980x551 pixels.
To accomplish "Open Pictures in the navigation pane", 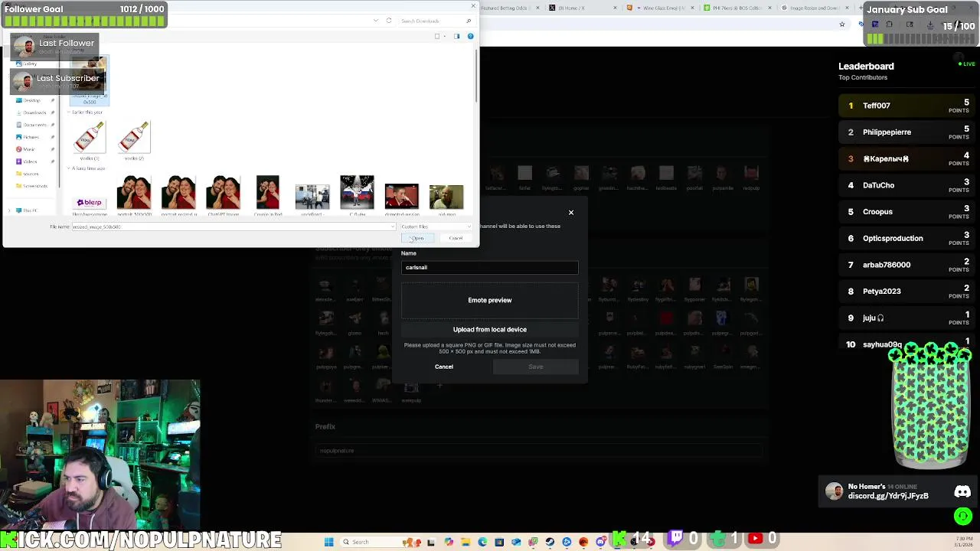I will 31,137.
